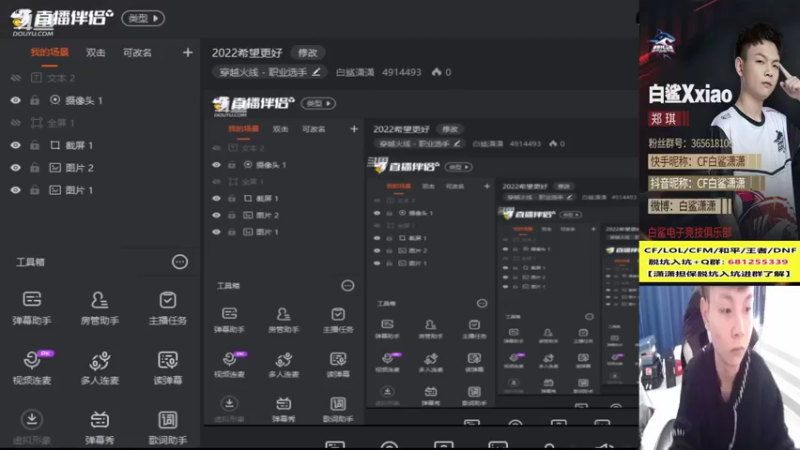Select 摄像头 1 source row label
The image size is (800, 450).
click(84, 101)
